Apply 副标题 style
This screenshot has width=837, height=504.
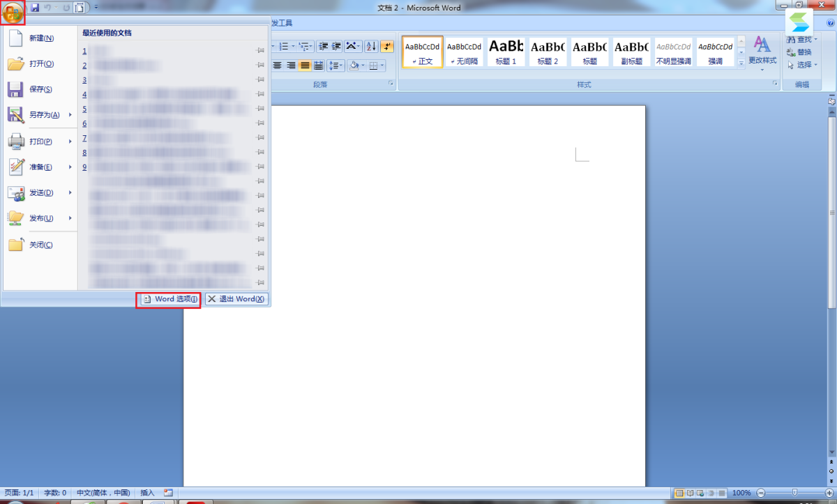point(632,52)
